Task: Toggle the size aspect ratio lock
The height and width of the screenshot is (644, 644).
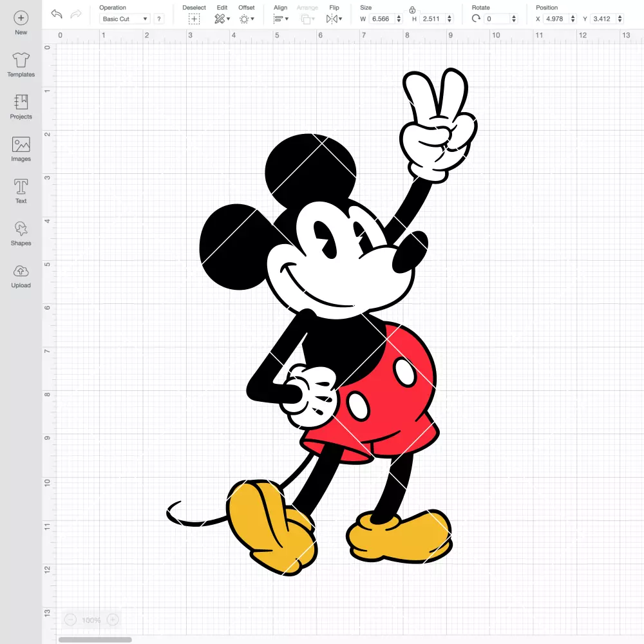Action: (412, 10)
